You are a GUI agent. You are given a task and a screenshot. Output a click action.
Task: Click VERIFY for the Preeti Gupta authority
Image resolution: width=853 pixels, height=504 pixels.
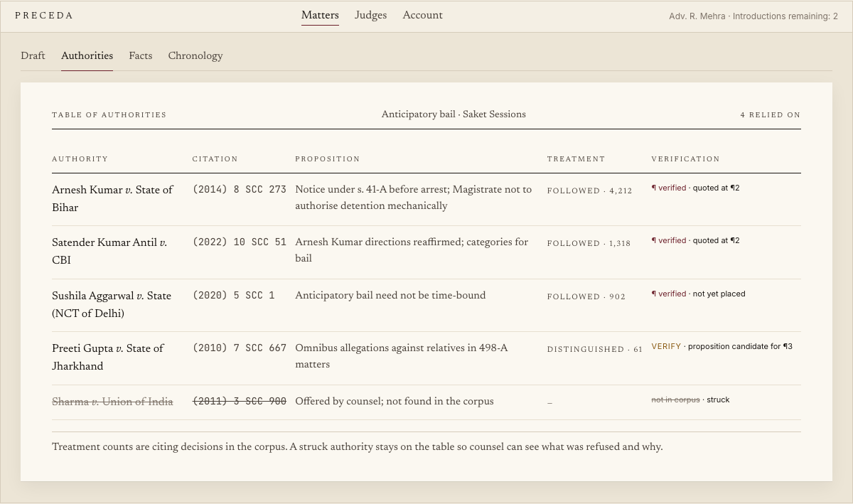point(666,347)
